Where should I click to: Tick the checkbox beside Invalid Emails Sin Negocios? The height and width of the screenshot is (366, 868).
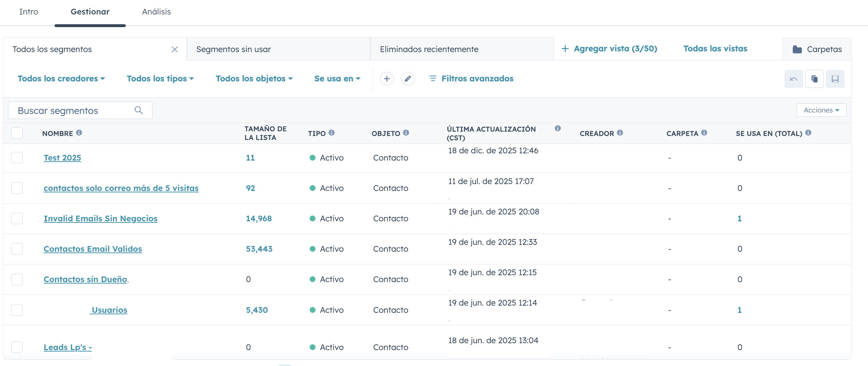(x=17, y=218)
